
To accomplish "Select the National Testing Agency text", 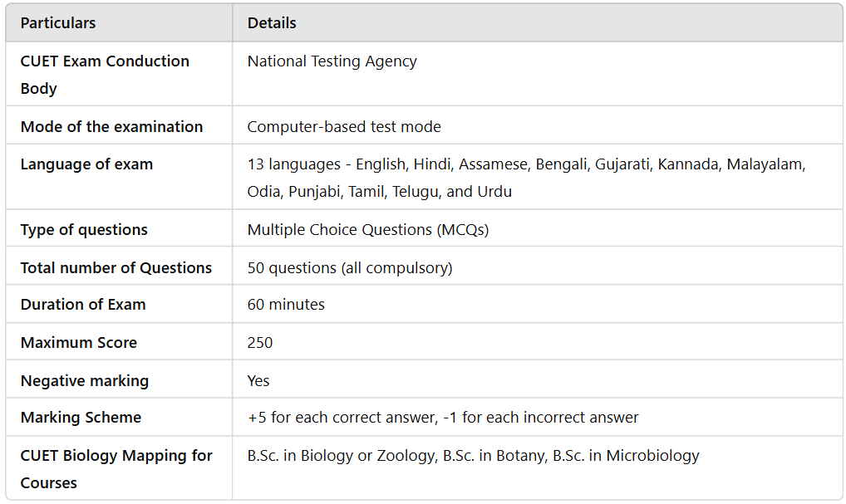I will (332, 61).
